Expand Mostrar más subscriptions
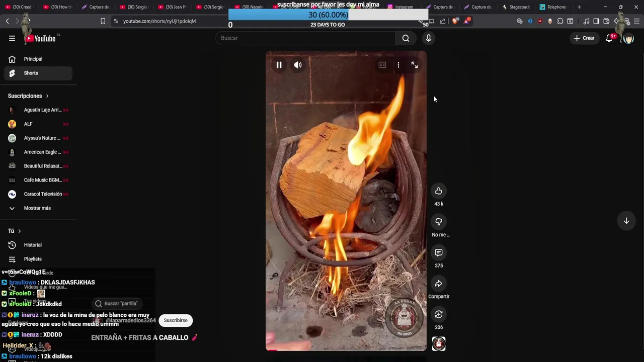This screenshot has height=362, width=644. point(38,208)
